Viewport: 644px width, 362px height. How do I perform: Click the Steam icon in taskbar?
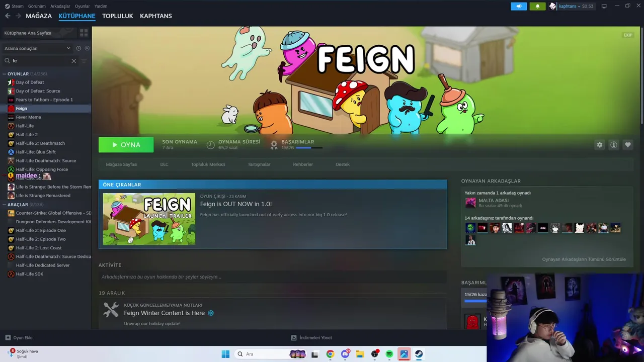click(419, 354)
